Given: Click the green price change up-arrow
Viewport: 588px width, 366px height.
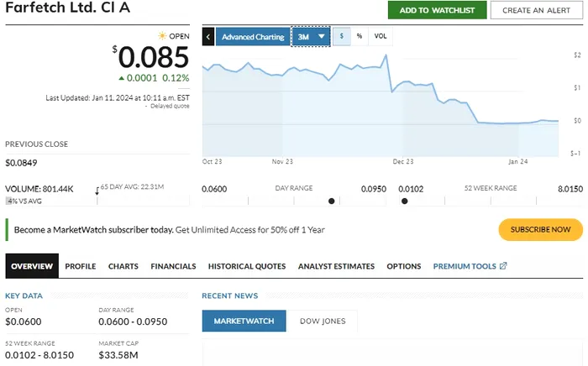Looking at the screenshot, I should click(122, 78).
